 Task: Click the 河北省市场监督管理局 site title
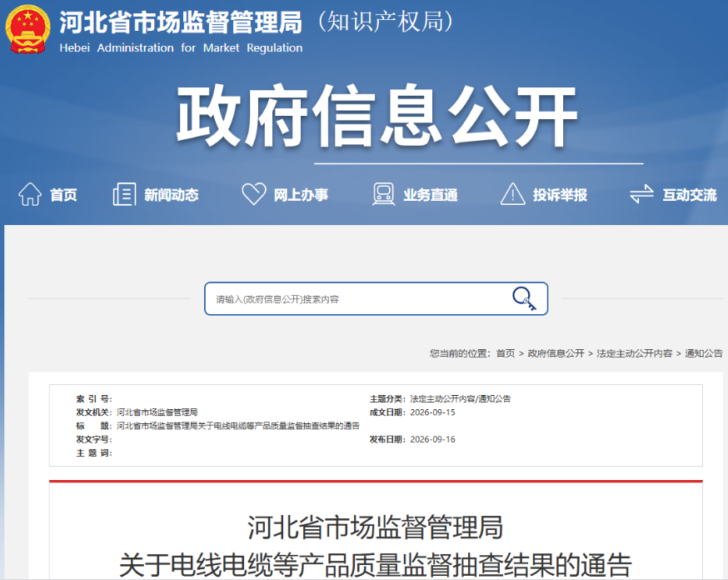181,22
